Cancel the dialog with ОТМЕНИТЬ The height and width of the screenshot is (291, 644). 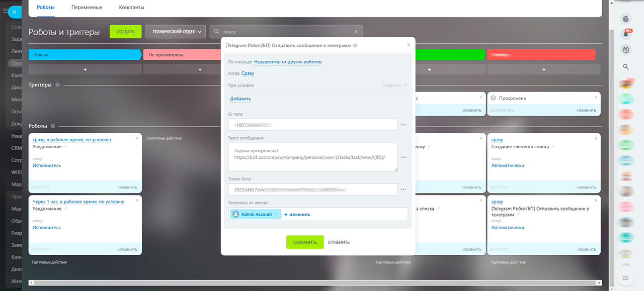[339, 242]
